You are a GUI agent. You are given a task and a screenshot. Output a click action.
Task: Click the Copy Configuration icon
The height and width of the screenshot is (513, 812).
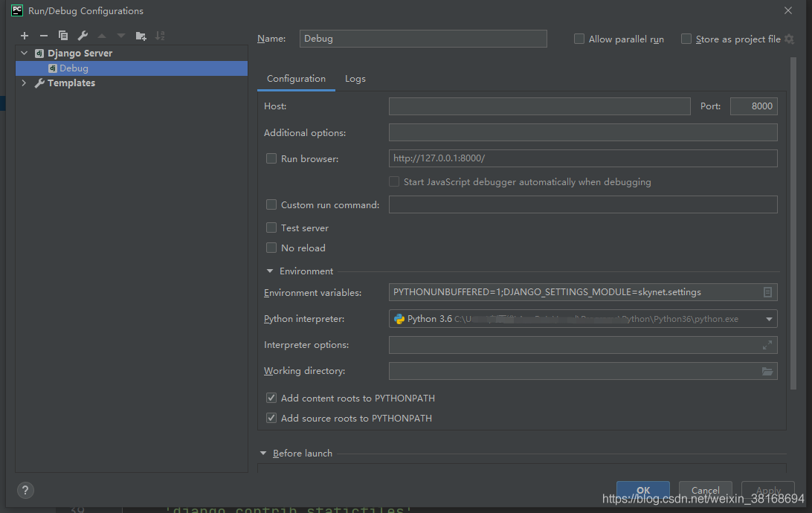(63, 36)
